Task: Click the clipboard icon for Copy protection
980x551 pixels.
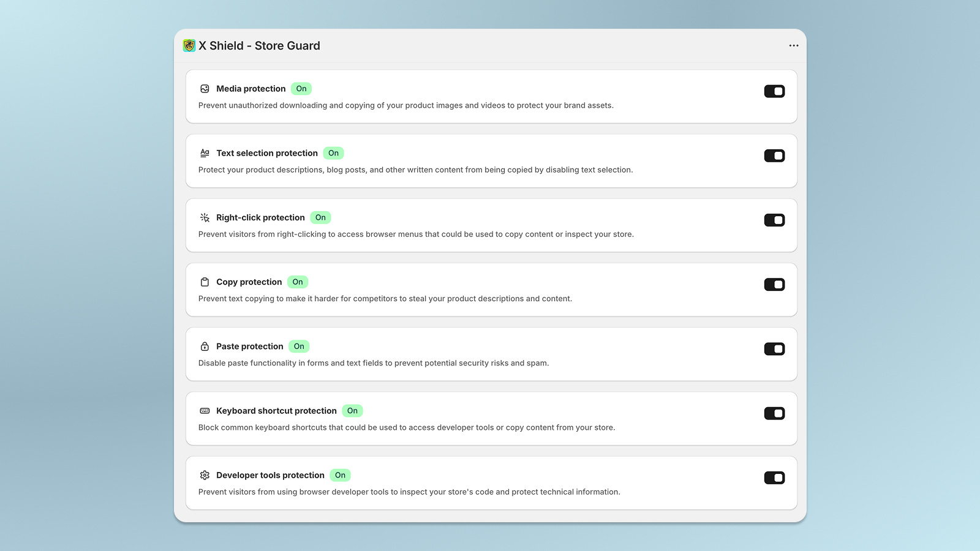Action: tap(205, 282)
